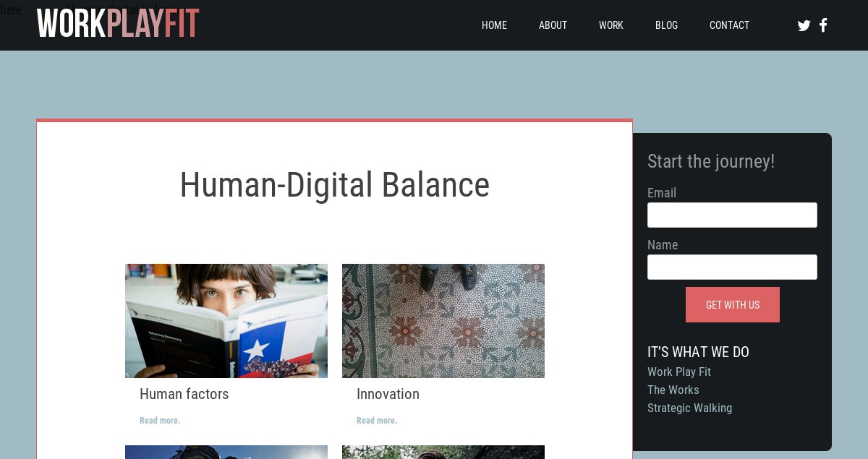The height and width of the screenshot is (459, 868).
Task: Submit with Get With Us button
Action: 733,304
